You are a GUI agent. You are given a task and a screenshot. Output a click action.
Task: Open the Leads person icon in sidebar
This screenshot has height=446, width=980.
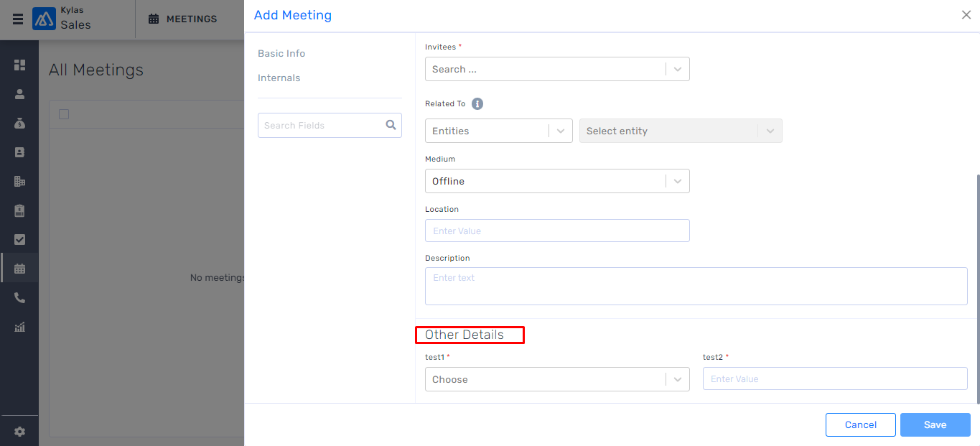(19, 94)
